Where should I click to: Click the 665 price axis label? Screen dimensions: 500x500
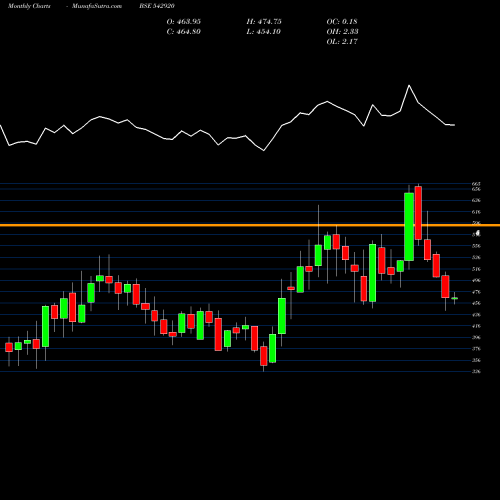point(476,184)
